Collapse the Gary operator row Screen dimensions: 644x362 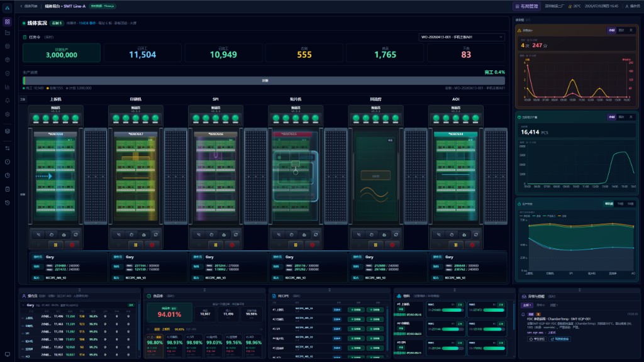pos(23,305)
